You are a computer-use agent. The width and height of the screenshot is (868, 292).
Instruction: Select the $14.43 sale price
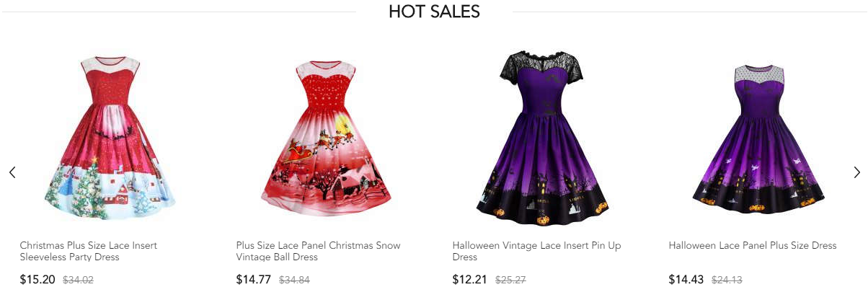pos(686,280)
